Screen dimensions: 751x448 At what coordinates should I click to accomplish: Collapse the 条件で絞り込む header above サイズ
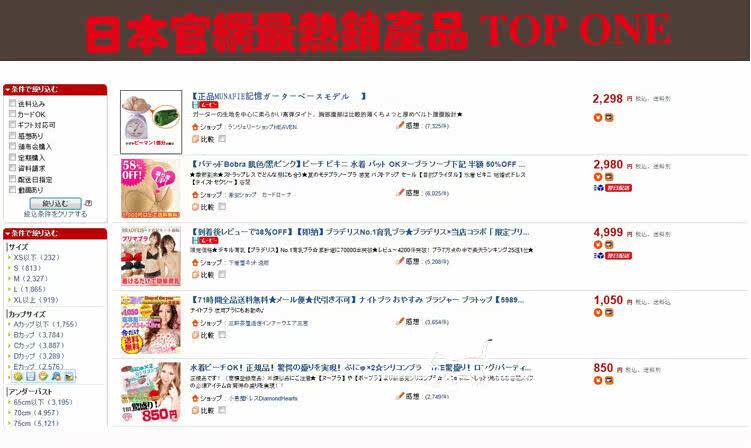(55, 233)
